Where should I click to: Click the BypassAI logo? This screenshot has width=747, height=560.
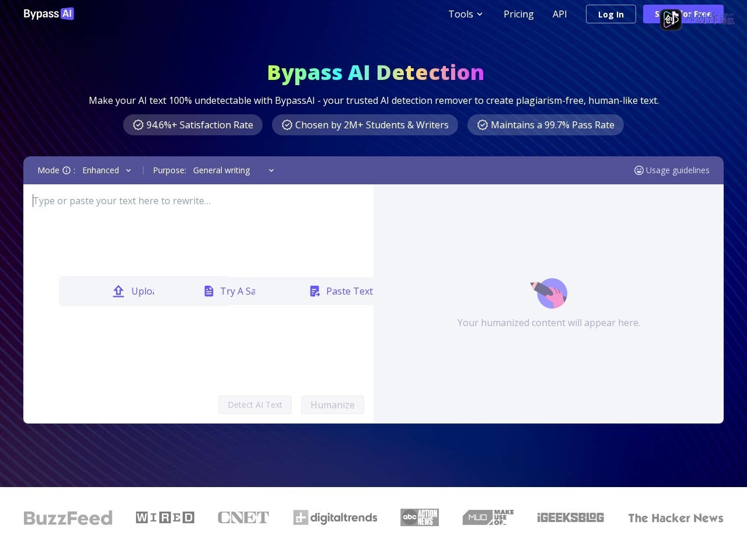(48, 13)
